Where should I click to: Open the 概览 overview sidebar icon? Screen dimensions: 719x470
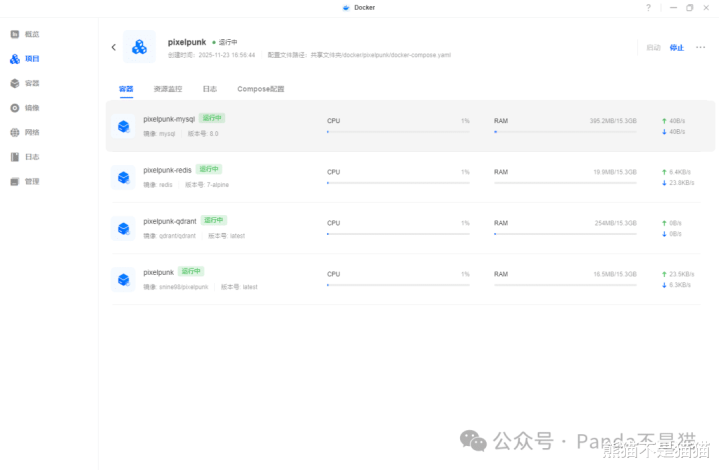15,34
